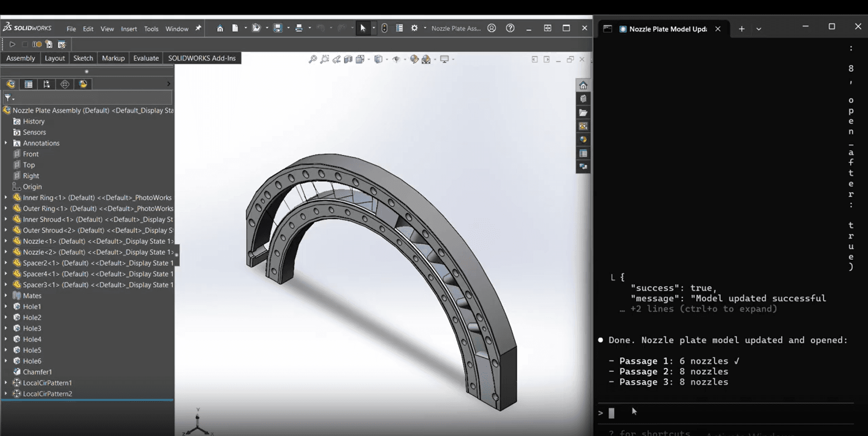Open a file with the Open icon

(x=256, y=28)
